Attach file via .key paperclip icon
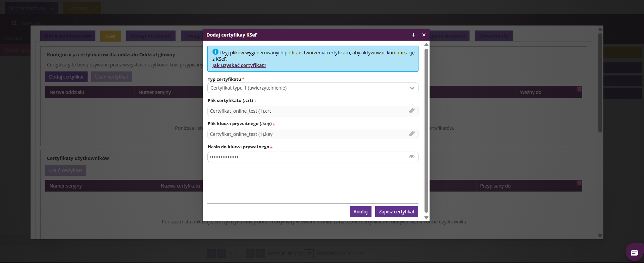The image size is (644, 263). [x=412, y=134]
